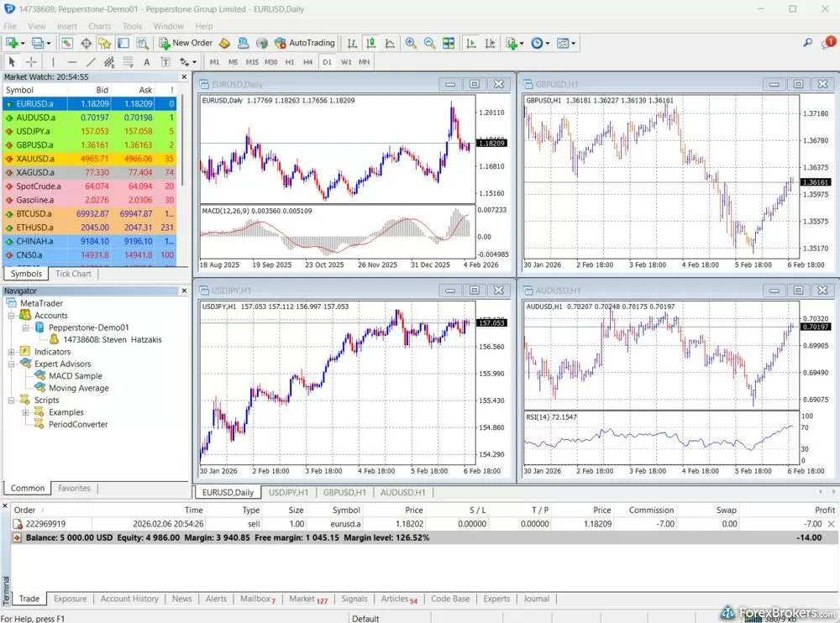Select the H4 timeframe button
The image size is (840, 623).
click(307, 61)
